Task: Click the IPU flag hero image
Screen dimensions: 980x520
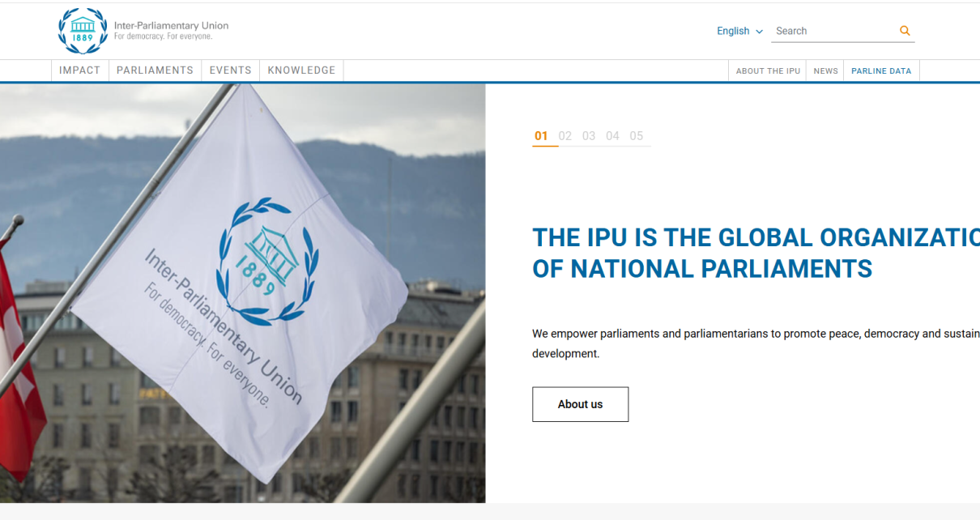Action: 242,292
